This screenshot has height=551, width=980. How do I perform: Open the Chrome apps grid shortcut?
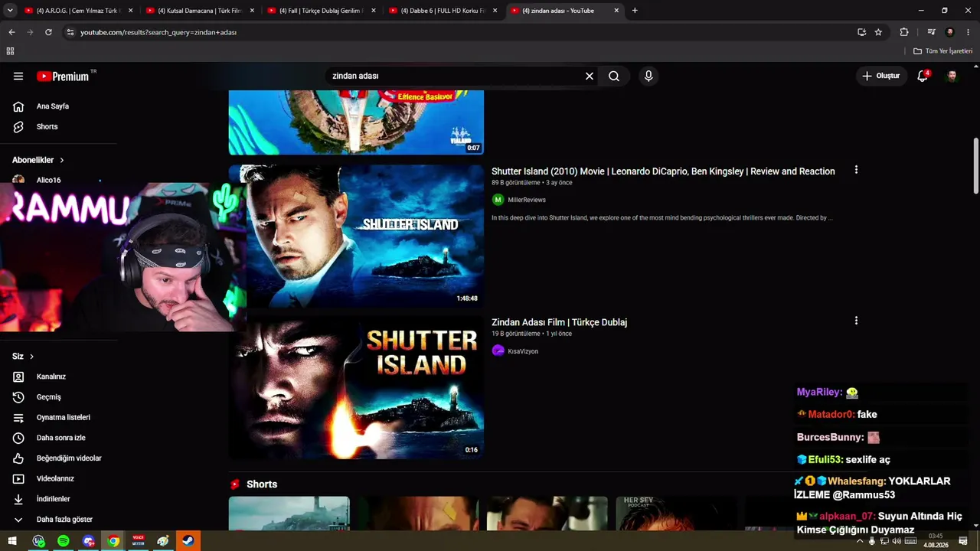(x=10, y=51)
